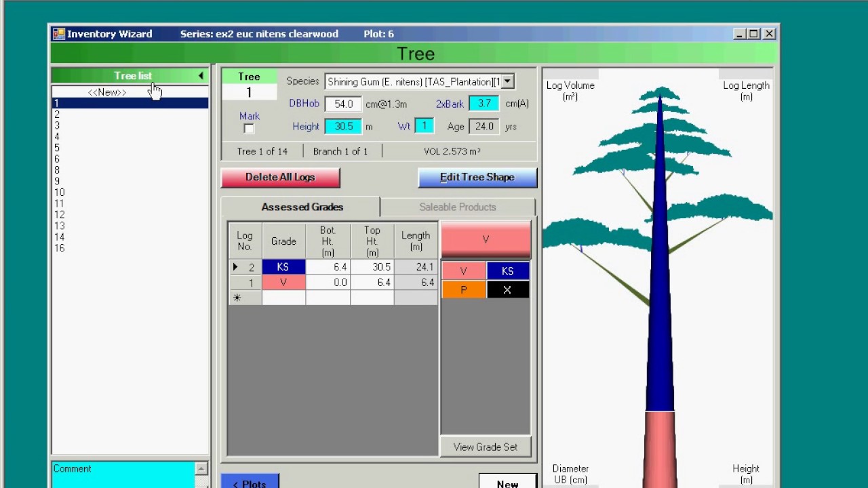Switch to the Assessed Grades tab
This screenshot has height=488, width=868.
(x=302, y=207)
